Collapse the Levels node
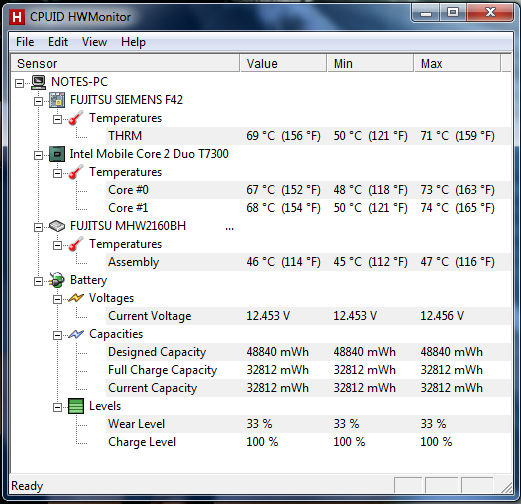This screenshot has height=504, width=521. pyautogui.click(x=57, y=407)
